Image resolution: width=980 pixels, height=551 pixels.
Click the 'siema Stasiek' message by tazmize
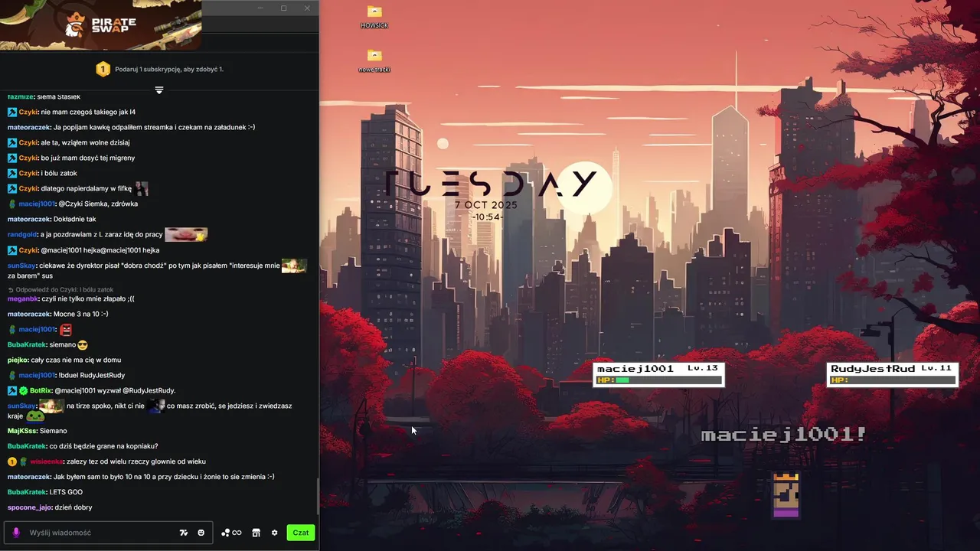59,97
